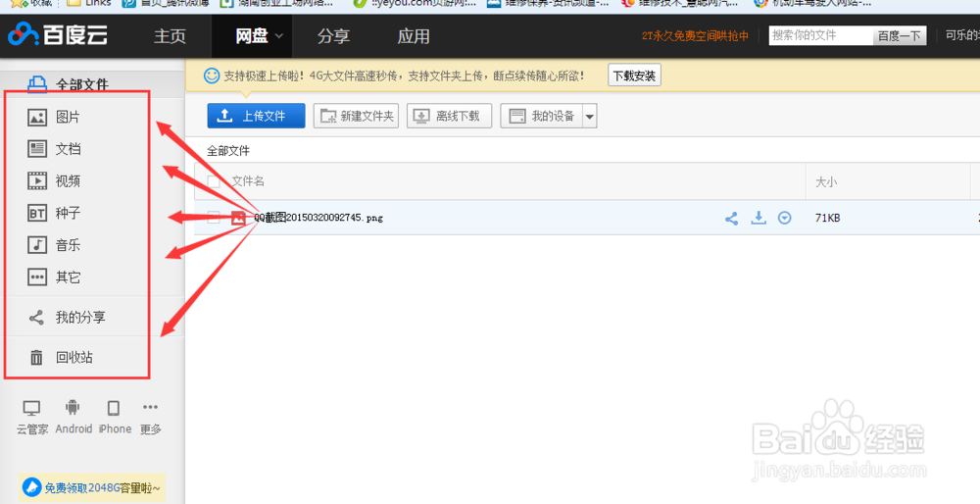The height and width of the screenshot is (504, 980).
Task: Click the Baidu Cloud logo
Action: 58,35
